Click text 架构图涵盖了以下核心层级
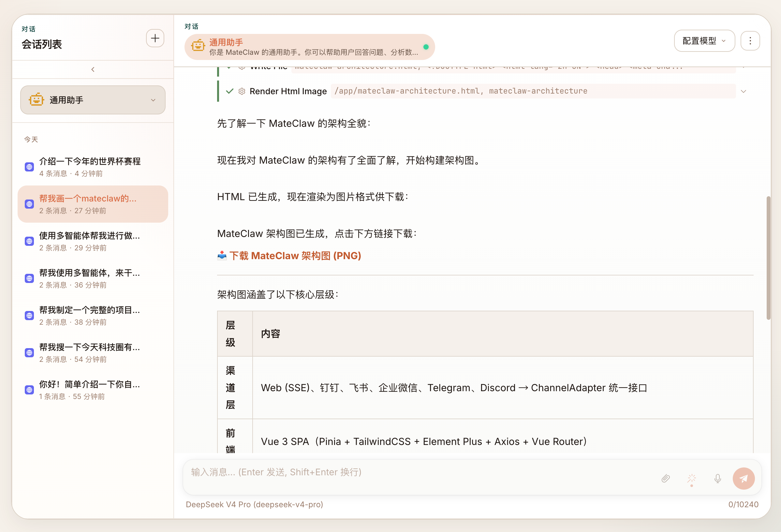 tap(275, 295)
